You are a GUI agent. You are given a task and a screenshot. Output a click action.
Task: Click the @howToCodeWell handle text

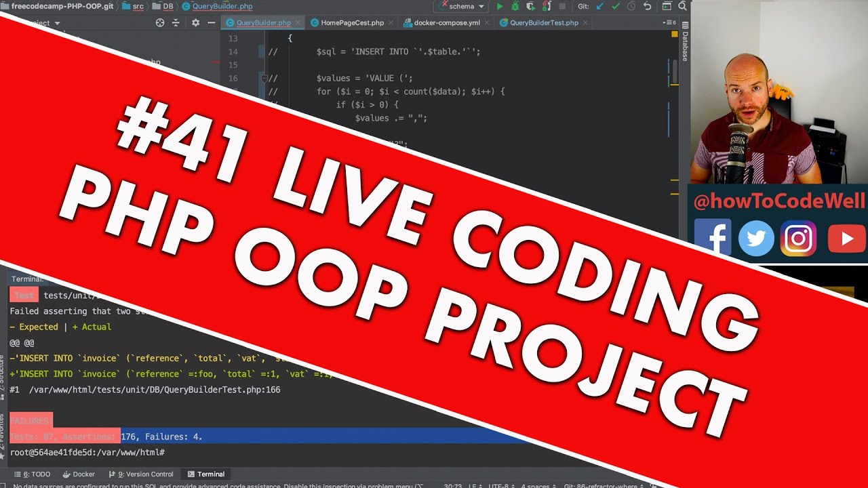click(779, 201)
